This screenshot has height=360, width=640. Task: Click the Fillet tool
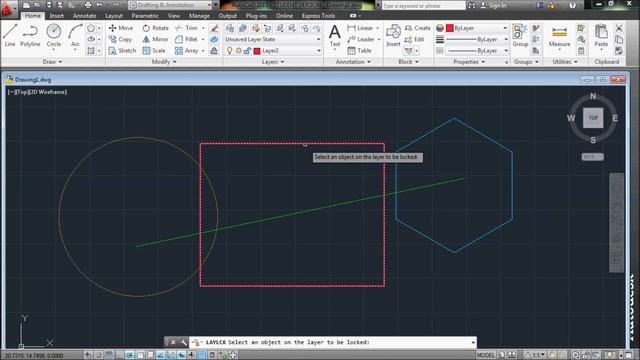(x=187, y=40)
